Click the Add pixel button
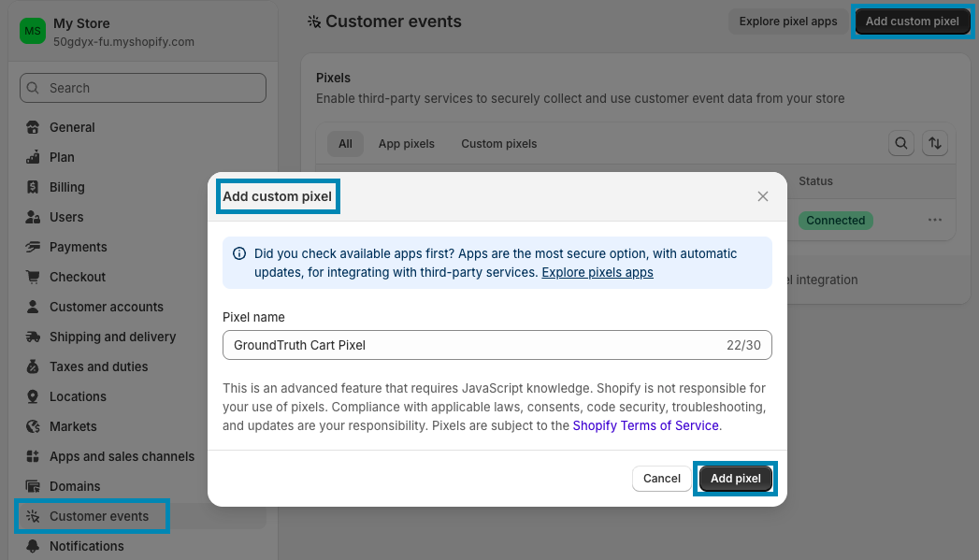The width and height of the screenshot is (979, 560). tap(736, 479)
